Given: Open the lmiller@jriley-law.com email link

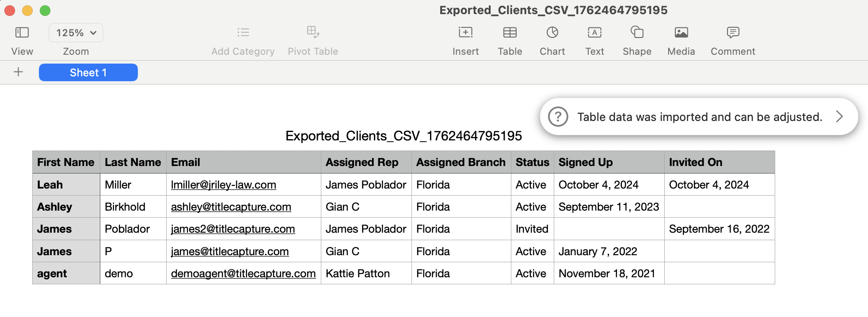Looking at the screenshot, I should point(224,185).
